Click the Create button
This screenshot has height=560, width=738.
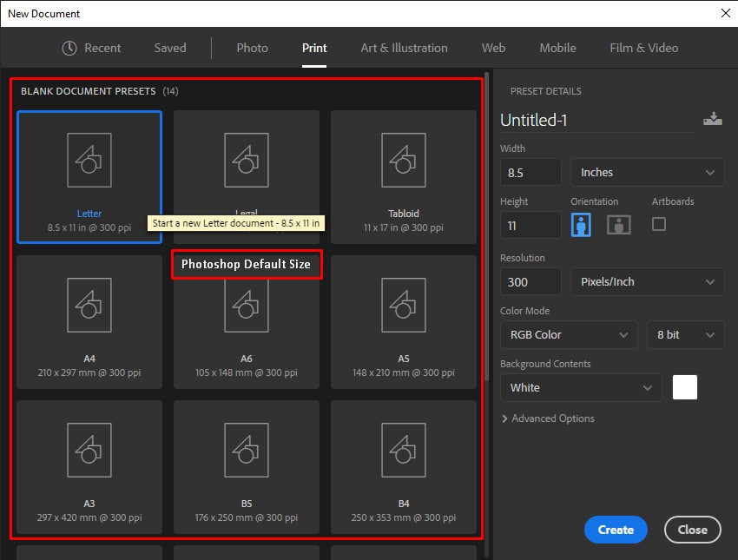point(616,530)
